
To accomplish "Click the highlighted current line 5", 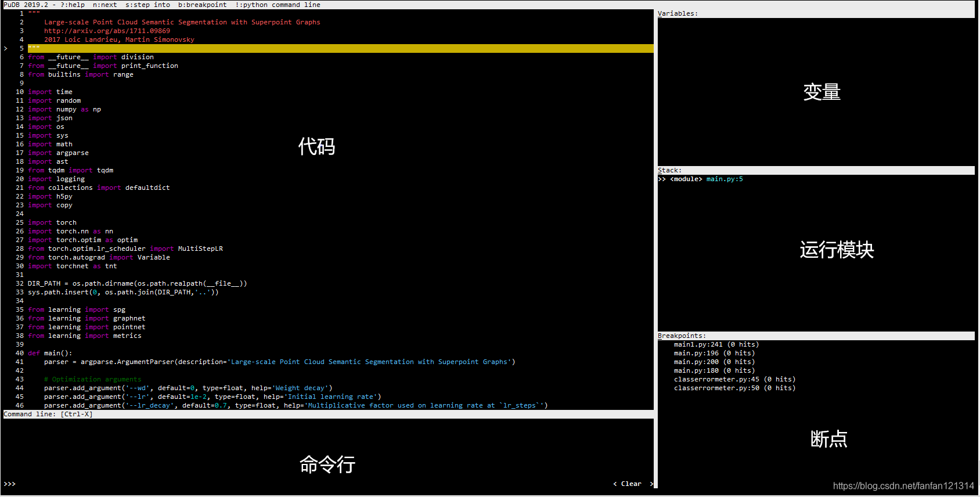I will pyautogui.click(x=340, y=48).
